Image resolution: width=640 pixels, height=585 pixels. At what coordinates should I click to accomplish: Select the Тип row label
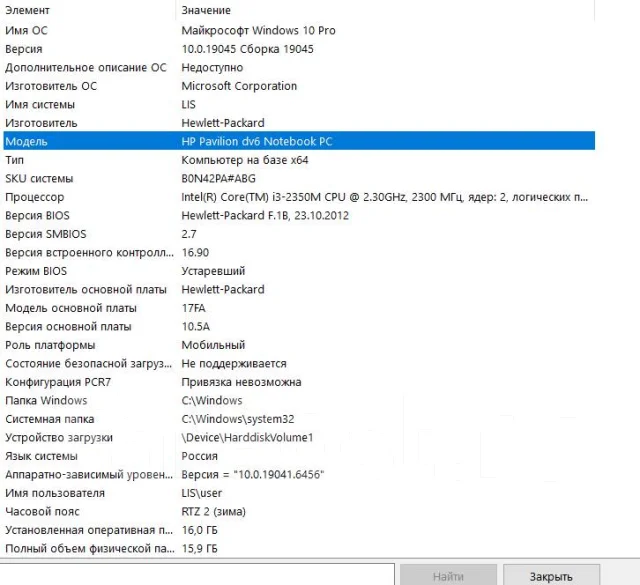(x=14, y=160)
